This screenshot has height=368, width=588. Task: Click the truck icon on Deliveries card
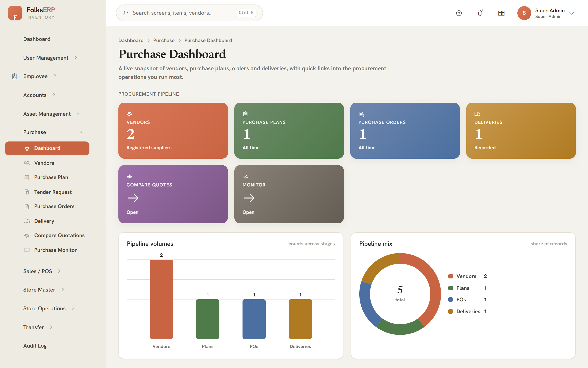[477, 114]
